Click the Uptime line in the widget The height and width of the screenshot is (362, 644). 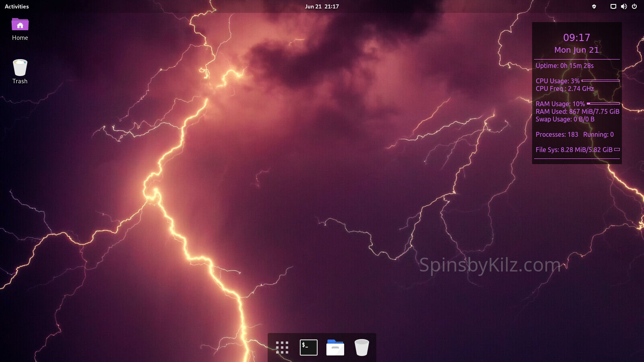tap(564, 66)
